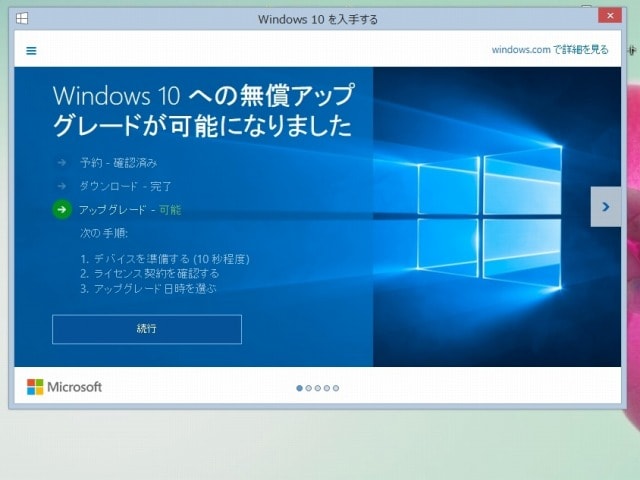This screenshot has width=640, height=480.
Task: Switch to the fourth page dot
Action: pos(326,388)
